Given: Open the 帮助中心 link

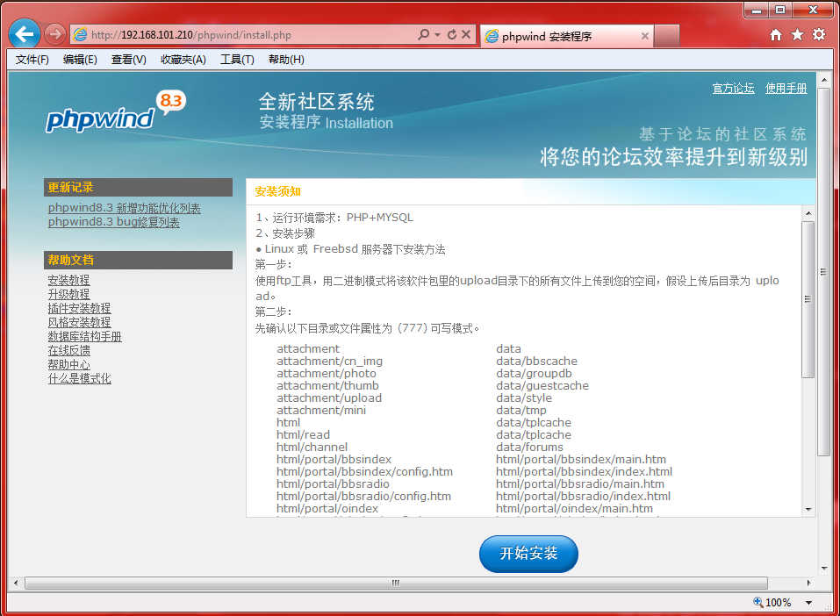Looking at the screenshot, I should point(68,364).
